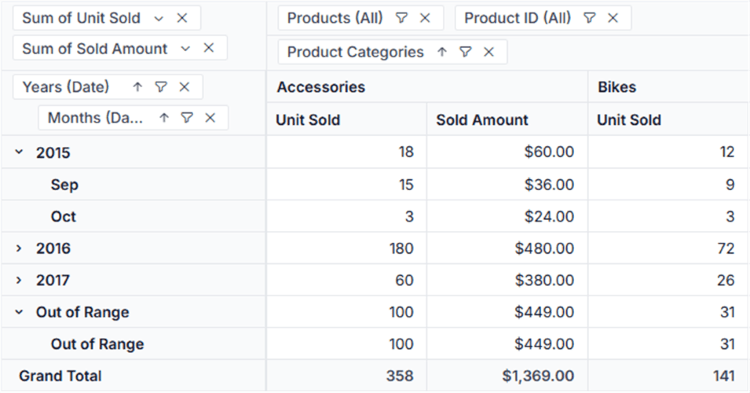Collapse the top-level Out of Range group
750x393 pixels.
(x=19, y=312)
